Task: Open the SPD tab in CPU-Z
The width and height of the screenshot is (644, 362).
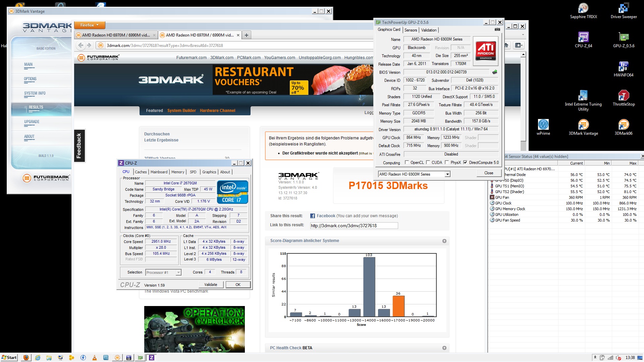Action: click(x=193, y=172)
